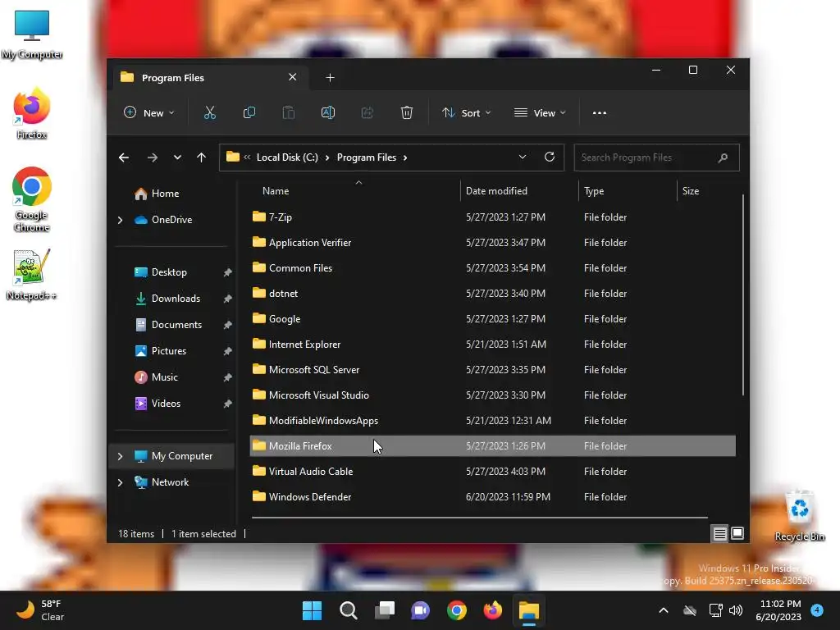Open Google Chrome desktop shortcut

click(x=32, y=200)
